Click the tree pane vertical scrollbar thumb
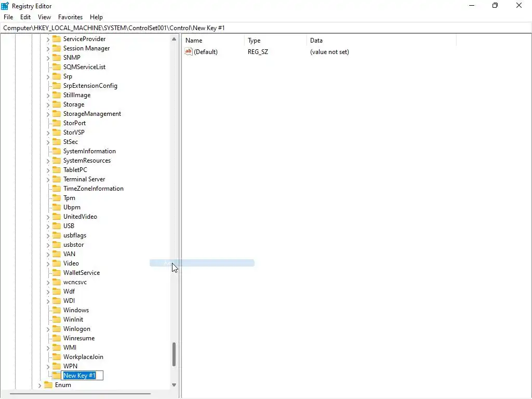This screenshot has width=532, height=399. 174,354
